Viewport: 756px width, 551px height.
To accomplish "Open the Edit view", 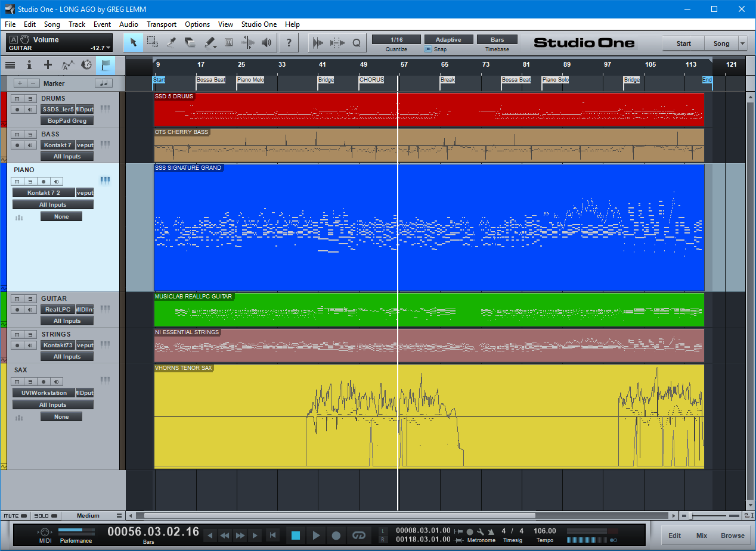I will (x=674, y=536).
